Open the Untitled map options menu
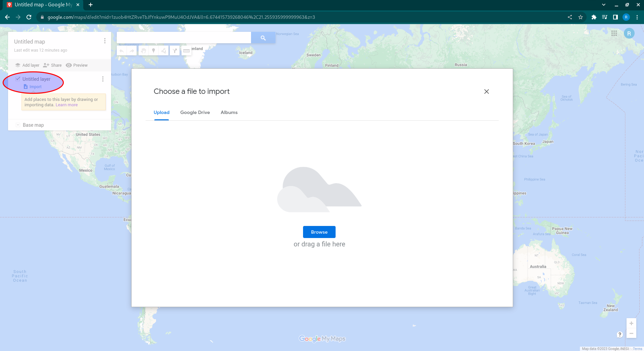 (105, 41)
